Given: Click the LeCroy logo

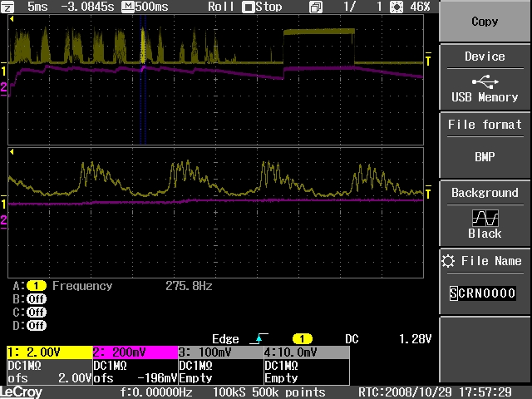Looking at the screenshot, I should click(x=21, y=392).
